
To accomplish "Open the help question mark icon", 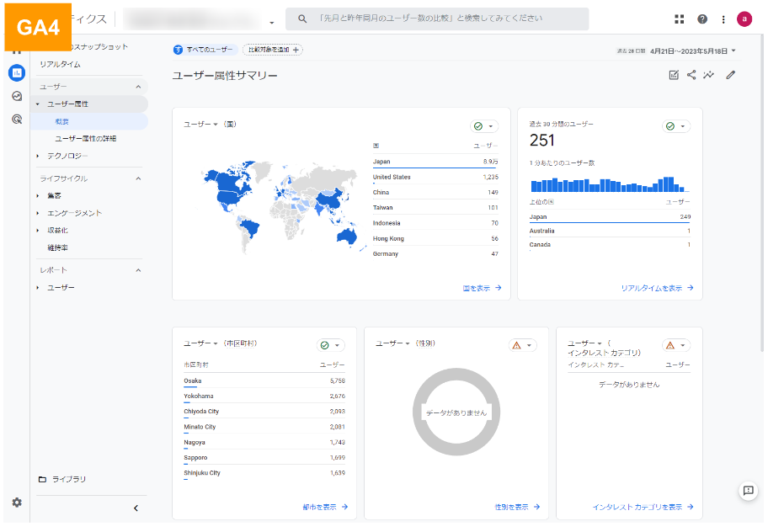I will (x=702, y=19).
